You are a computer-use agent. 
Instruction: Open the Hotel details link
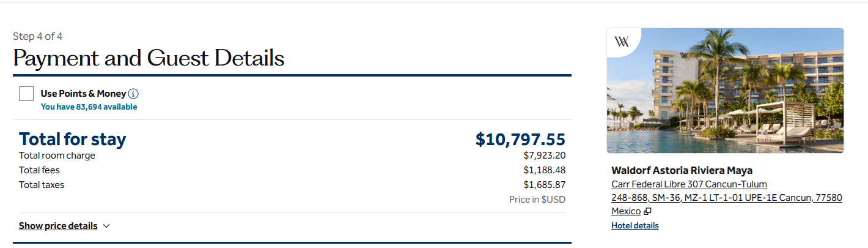(634, 225)
